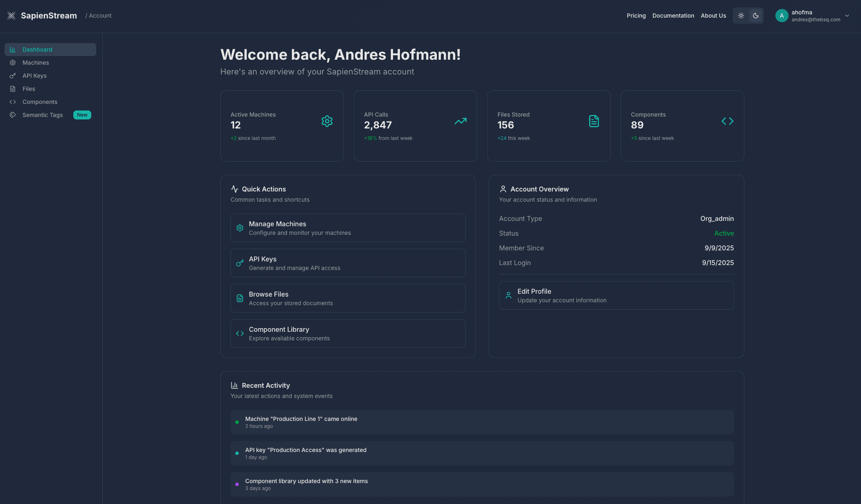This screenshot has width=861, height=504.
Task: Click the Manage Machines quick action
Action: (x=347, y=228)
